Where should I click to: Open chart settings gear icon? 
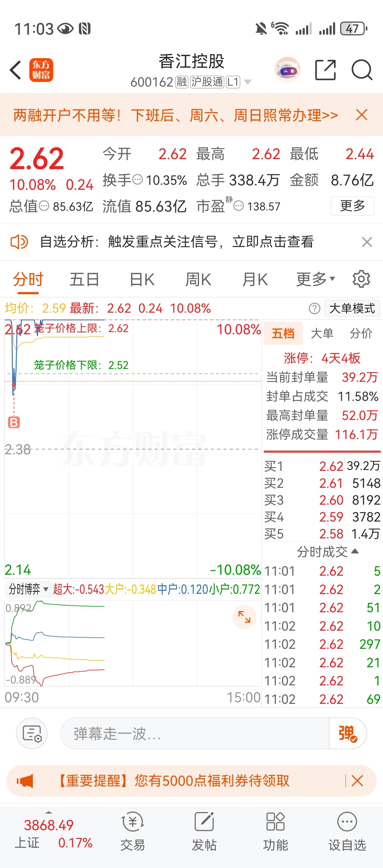361,279
